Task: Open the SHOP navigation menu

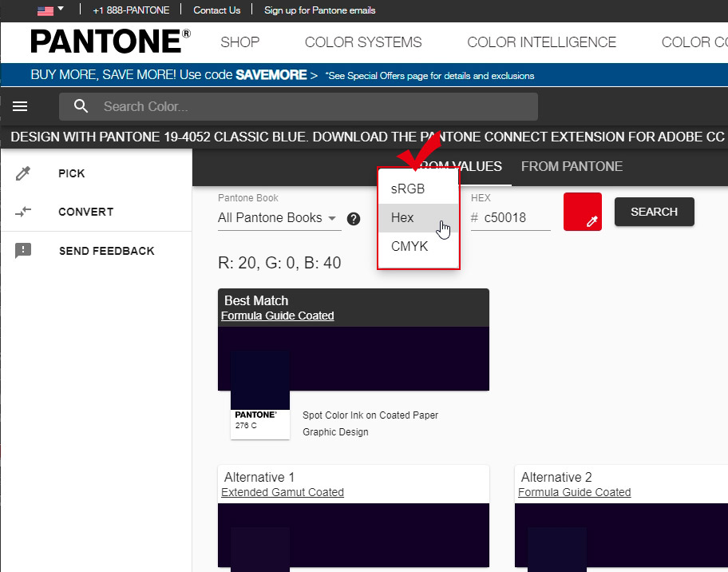Action: pyautogui.click(x=240, y=42)
